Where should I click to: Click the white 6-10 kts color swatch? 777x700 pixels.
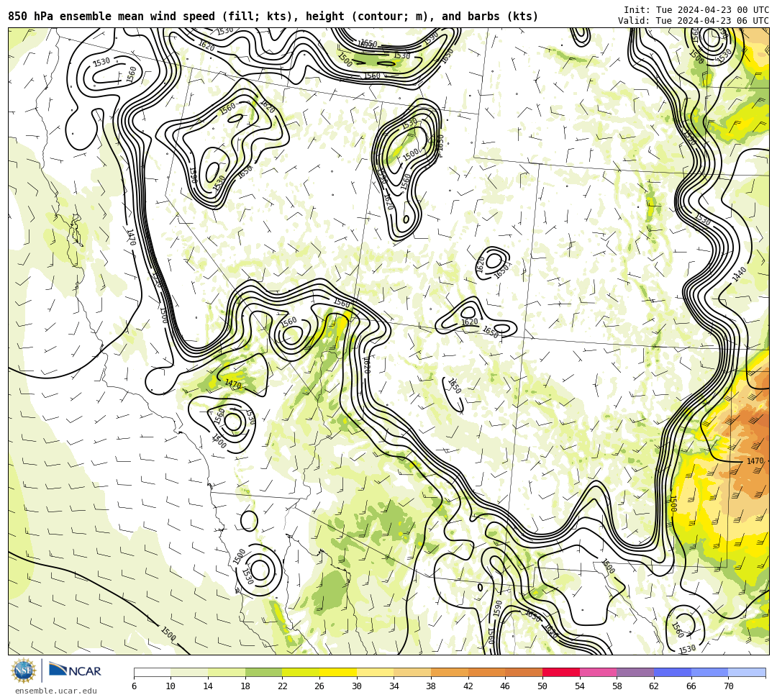coord(152,672)
